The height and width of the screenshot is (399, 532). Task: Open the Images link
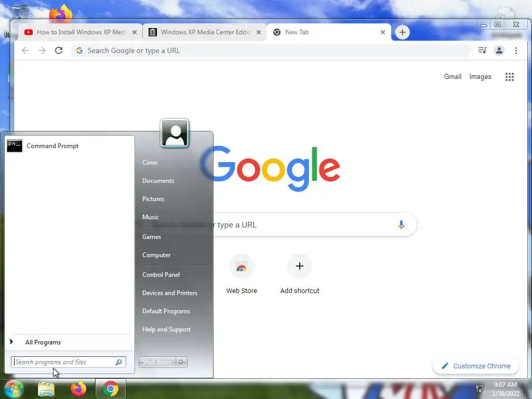point(480,77)
